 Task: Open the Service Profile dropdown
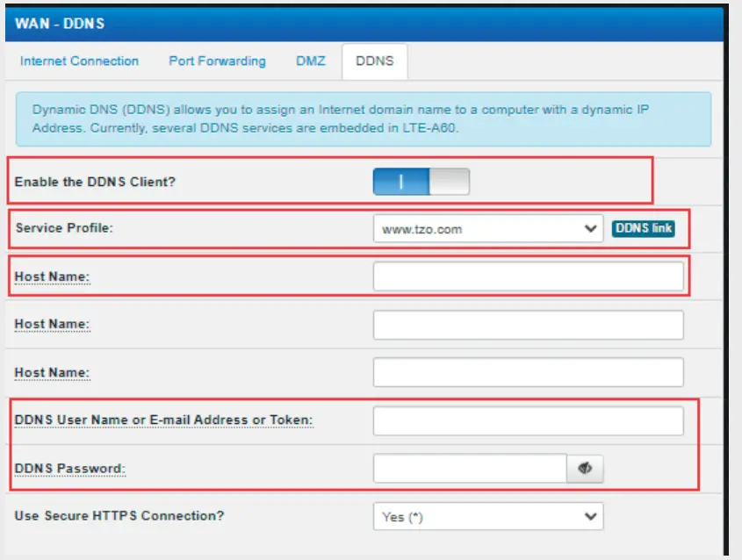(x=488, y=229)
